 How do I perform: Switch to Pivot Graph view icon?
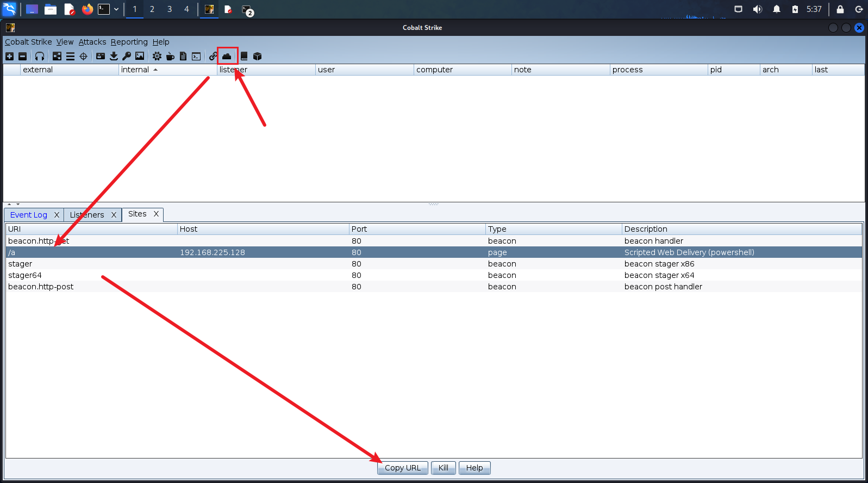[x=57, y=56]
